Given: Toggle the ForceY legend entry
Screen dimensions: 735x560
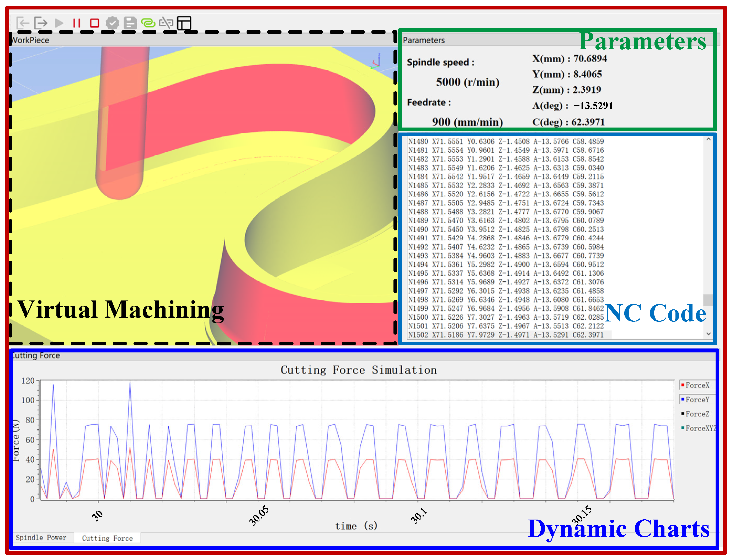Looking at the screenshot, I should [x=697, y=400].
